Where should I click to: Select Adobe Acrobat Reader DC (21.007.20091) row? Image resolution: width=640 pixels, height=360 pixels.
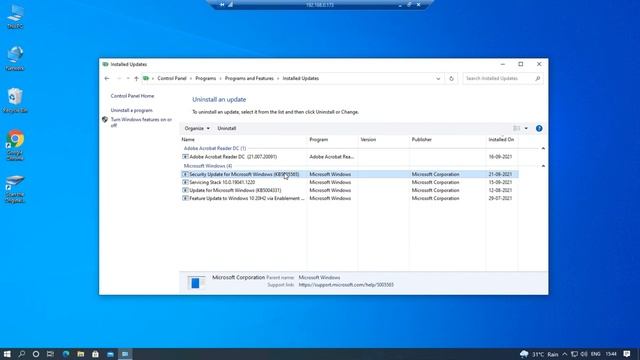click(x=349, y=157)
